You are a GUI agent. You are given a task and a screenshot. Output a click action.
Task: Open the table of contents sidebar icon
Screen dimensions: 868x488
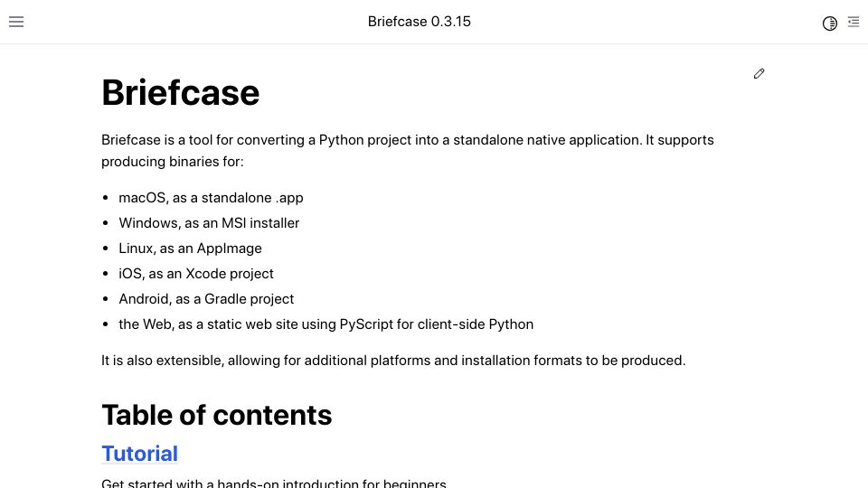coord(853,22)
